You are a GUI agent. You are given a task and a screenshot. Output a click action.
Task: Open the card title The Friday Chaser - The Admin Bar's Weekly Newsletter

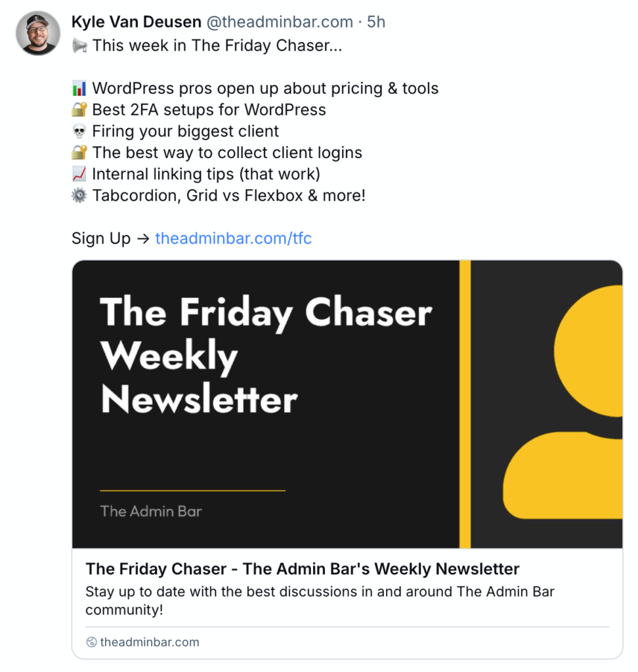303,569
